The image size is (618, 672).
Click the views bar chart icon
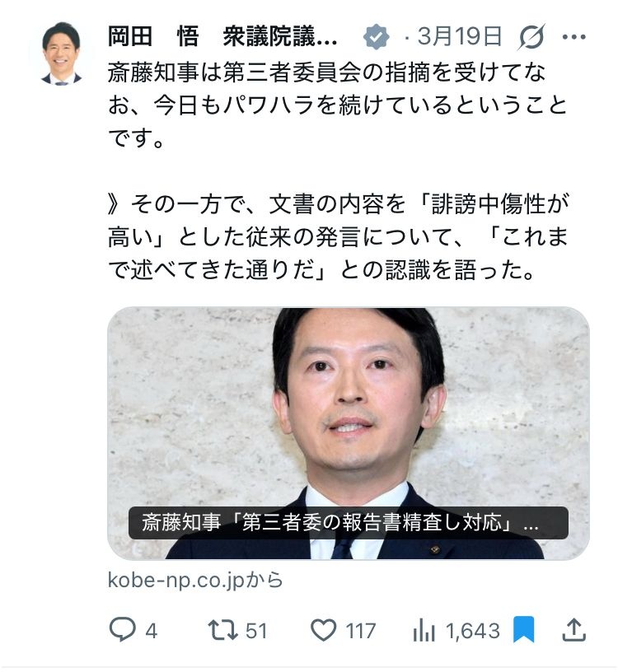[424, 630]
